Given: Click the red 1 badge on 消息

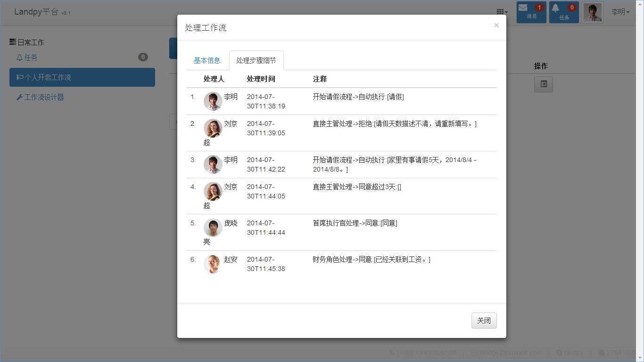Looking at the screenshot, I should click(x=539, y=8).
